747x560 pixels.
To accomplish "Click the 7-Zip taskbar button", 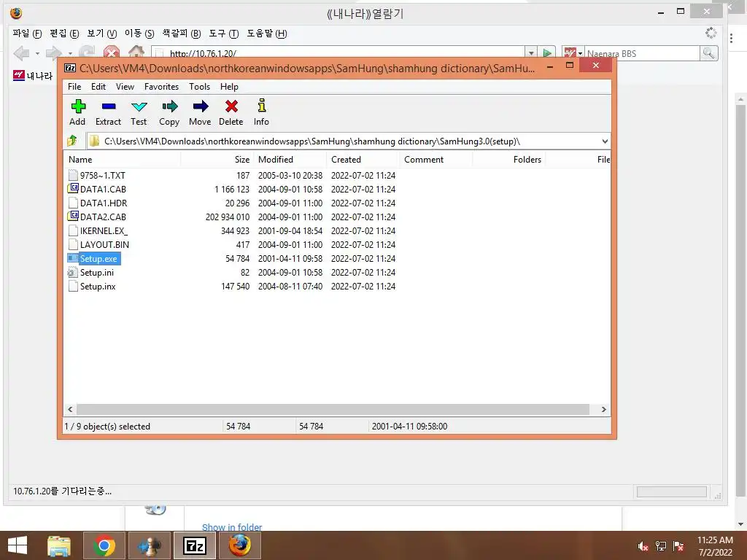I will [x=195, y=545].
